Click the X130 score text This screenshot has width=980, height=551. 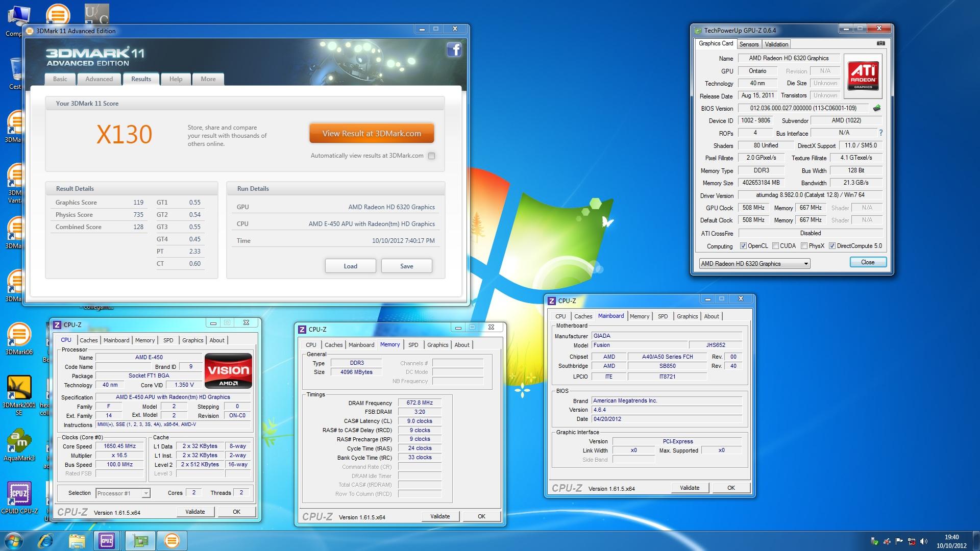(125, 135)
